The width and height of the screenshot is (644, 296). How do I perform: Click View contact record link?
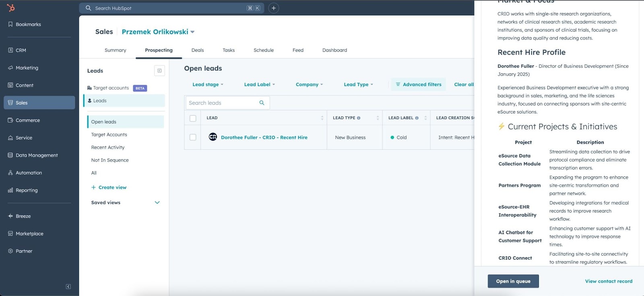coord(609,281)
